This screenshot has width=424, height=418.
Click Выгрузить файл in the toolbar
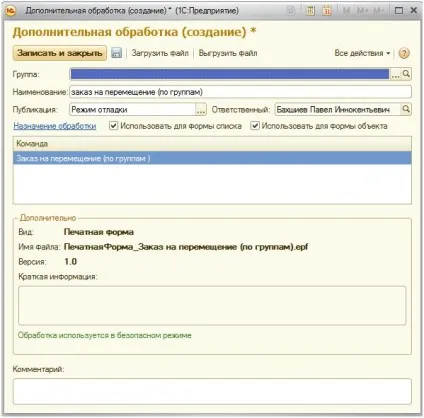click(x=228, y=53)
